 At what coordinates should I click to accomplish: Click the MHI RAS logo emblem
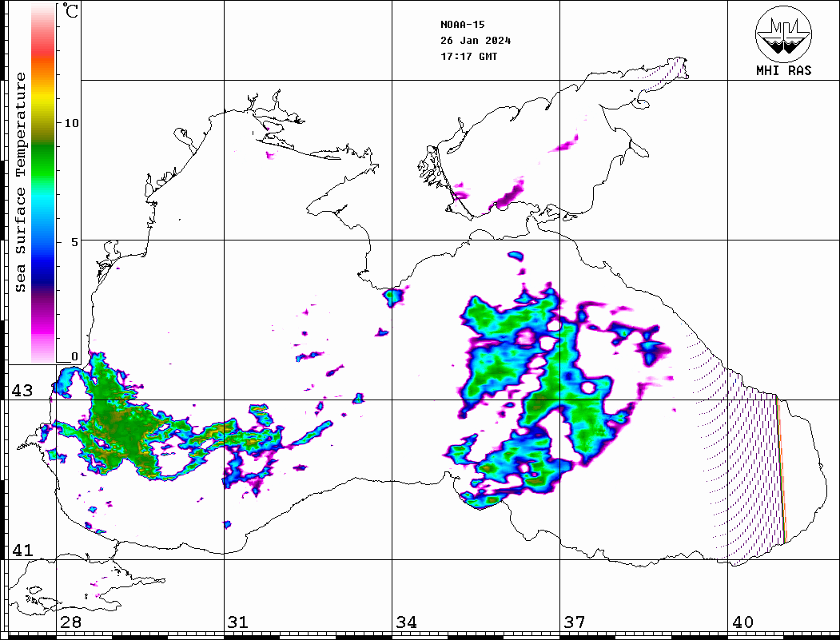784,34
